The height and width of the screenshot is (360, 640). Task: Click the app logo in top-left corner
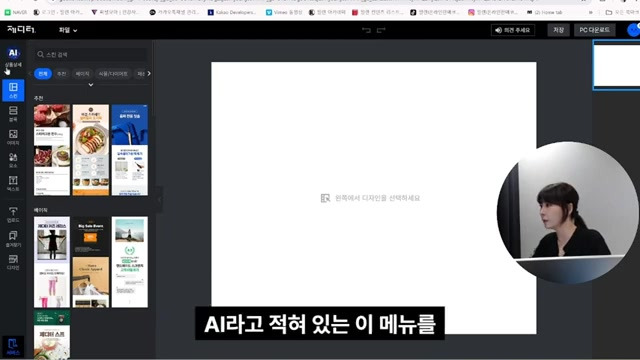point(21,29)
